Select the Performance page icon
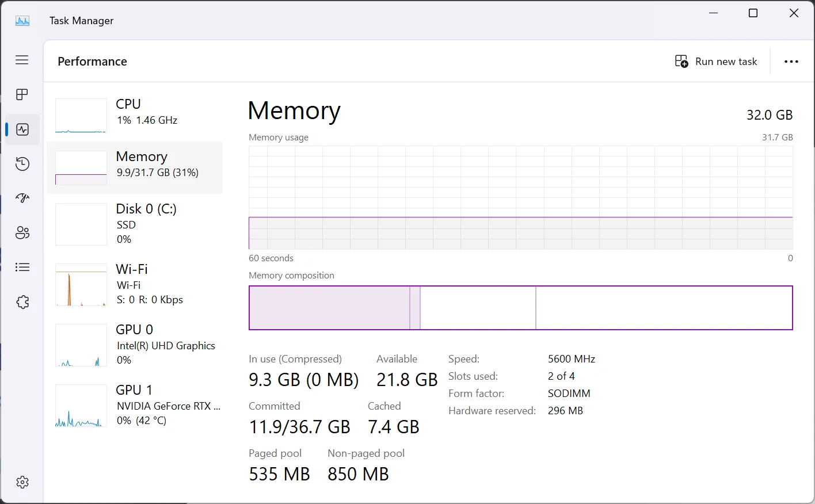This screenshot has height=504, width=815. [22, 129]
